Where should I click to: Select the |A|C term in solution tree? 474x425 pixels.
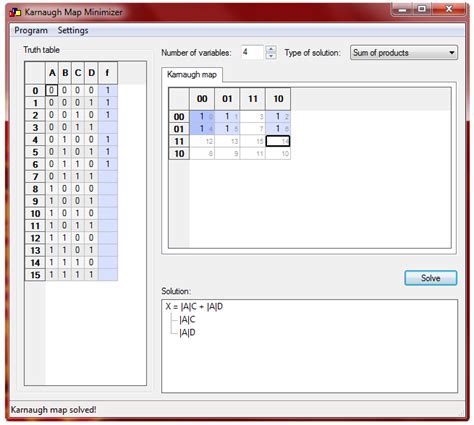pyautogui.click(x=187, y=320)
